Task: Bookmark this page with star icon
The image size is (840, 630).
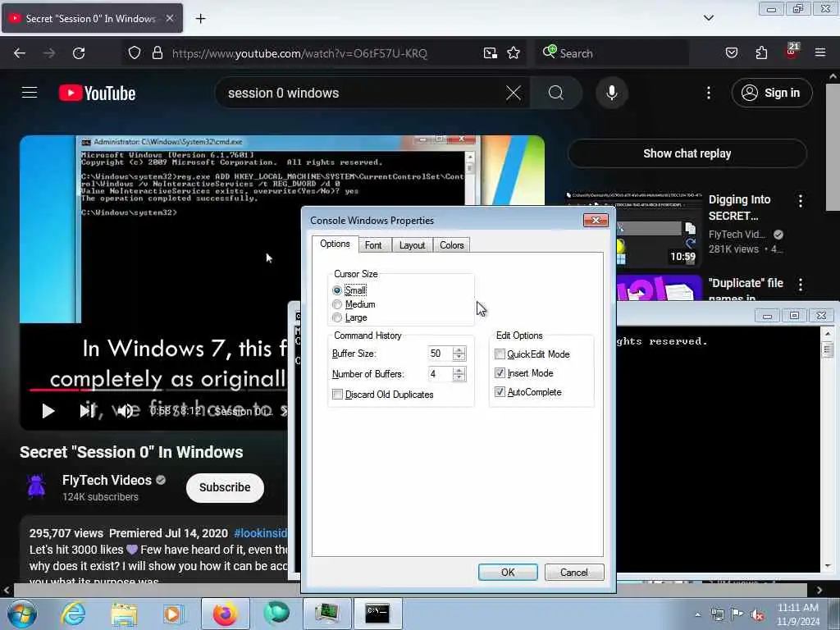Action: pos(514,53)
